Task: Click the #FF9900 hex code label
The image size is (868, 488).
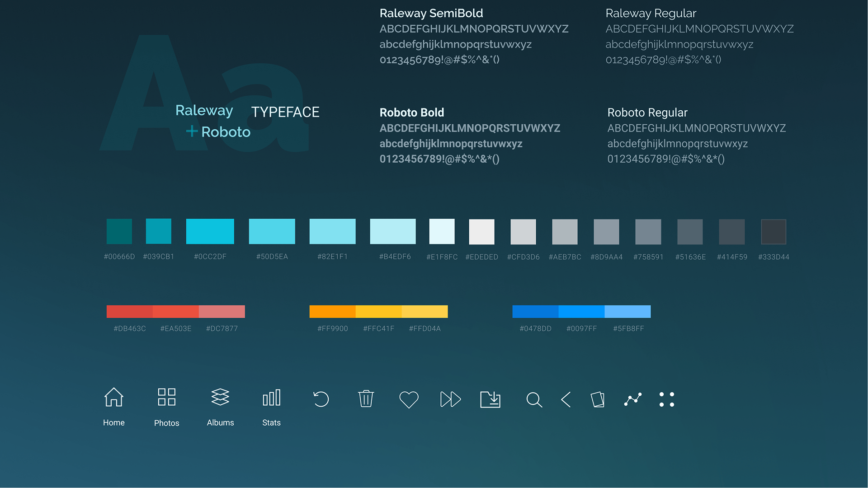Action: pyautogui.click(x=333, y=328)
